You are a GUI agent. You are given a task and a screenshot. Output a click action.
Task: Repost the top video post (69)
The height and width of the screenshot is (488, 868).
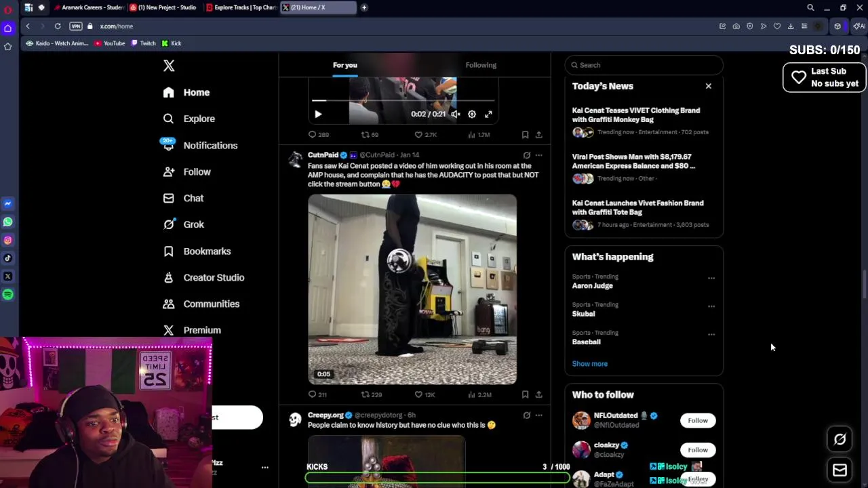click(x=370, y=135)
